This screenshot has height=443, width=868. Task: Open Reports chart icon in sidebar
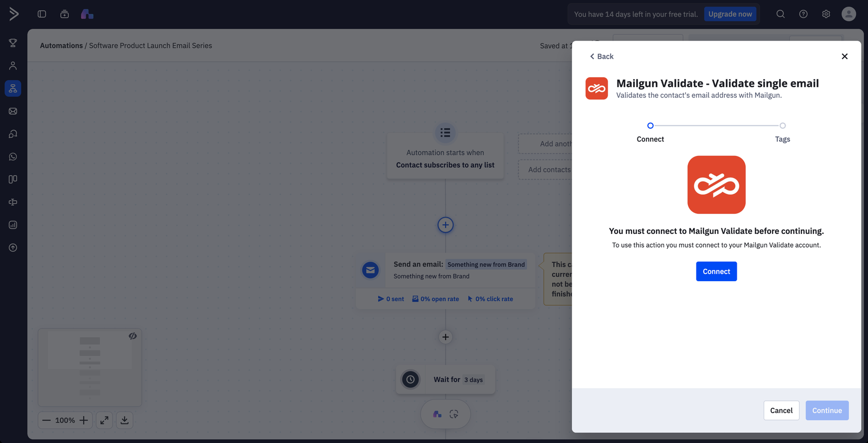pyautogui.click(x=13, y=225)
